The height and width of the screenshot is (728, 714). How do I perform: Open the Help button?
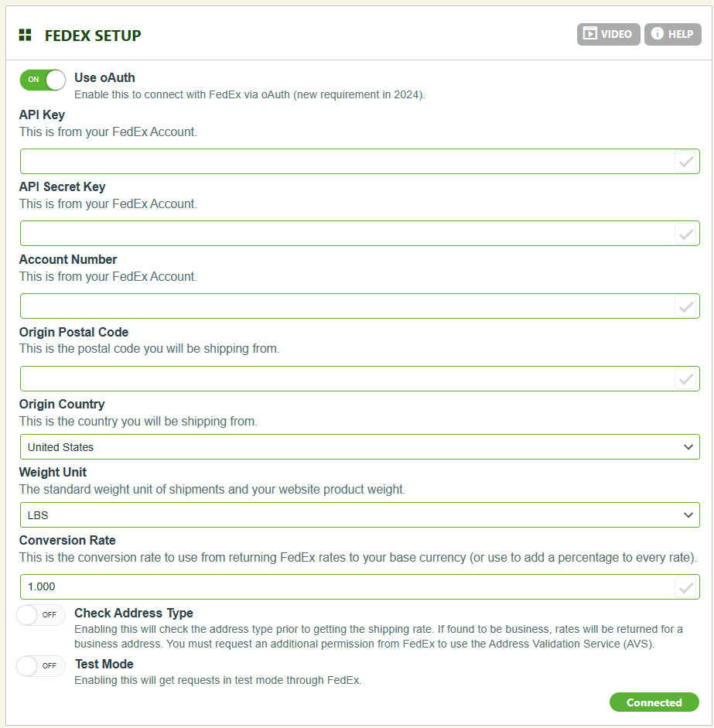coord(672,34)
